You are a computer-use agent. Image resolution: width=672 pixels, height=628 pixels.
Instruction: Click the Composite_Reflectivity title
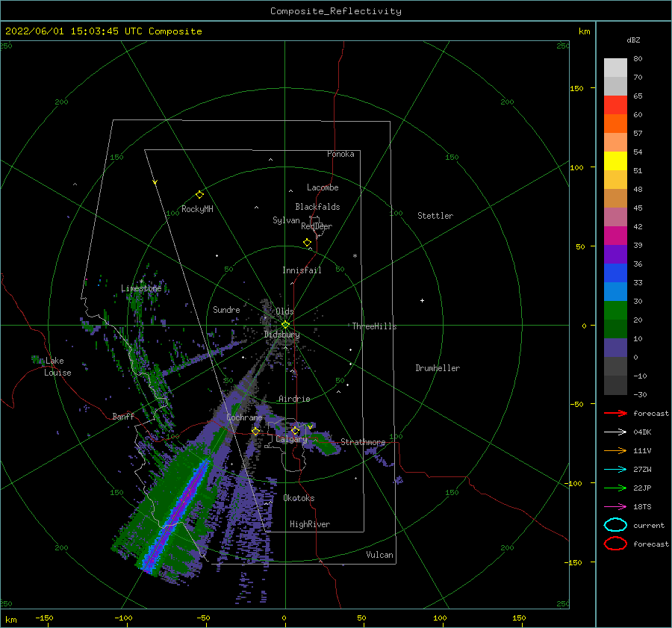coord(336,11)
